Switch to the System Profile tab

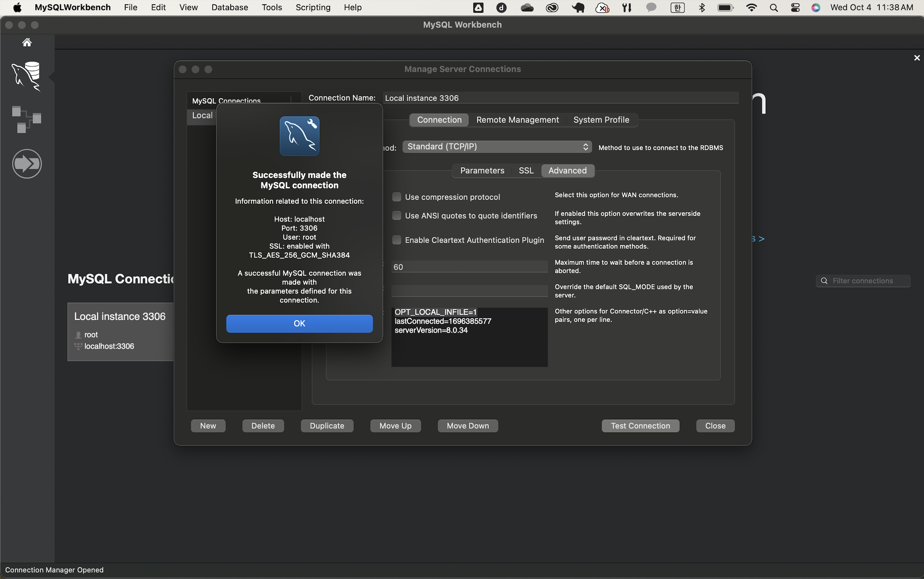click(601, 120)
